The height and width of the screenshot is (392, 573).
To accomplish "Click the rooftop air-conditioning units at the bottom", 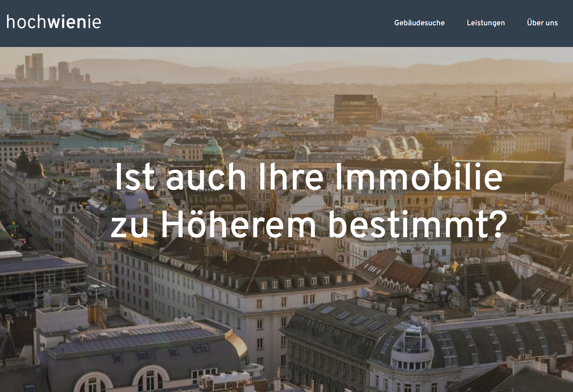I will click(225, 380).
